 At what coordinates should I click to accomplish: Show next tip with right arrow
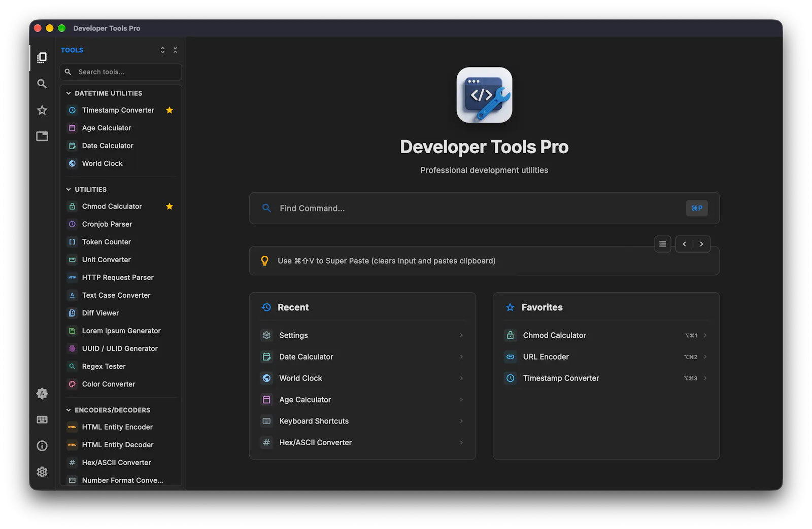pyautogui.click(x=701, y=244)
